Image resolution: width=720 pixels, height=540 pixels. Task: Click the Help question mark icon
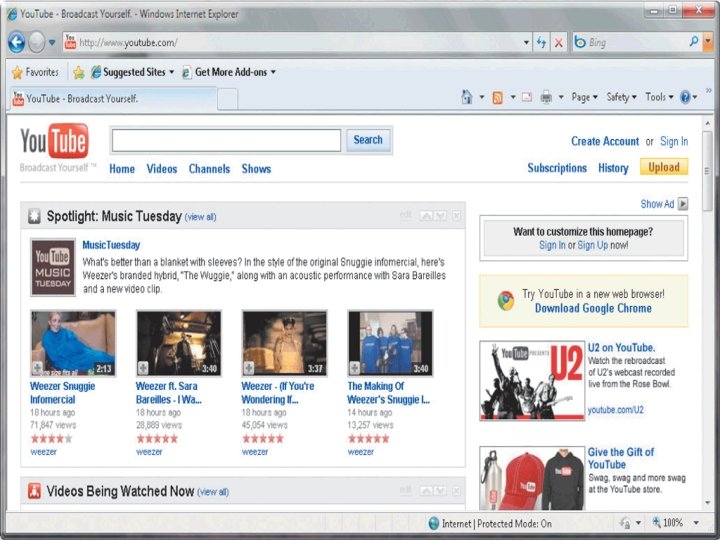(685, 97)
